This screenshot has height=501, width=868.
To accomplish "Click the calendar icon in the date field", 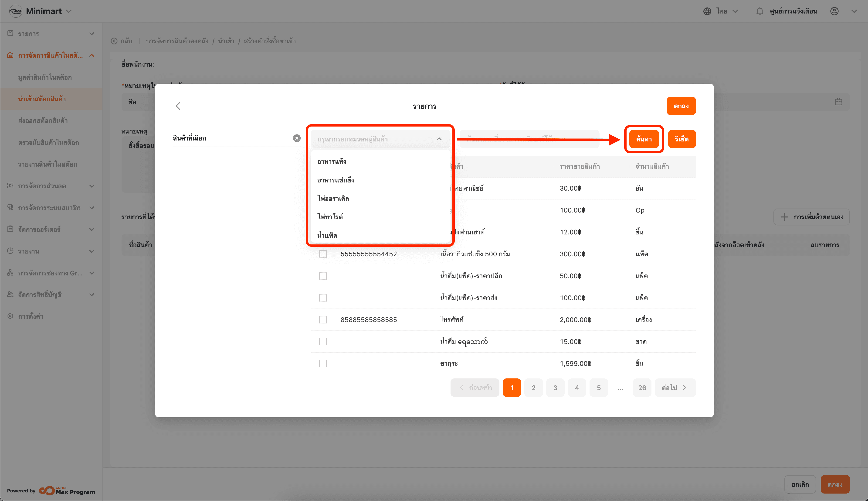I will [x=838, y=102].
